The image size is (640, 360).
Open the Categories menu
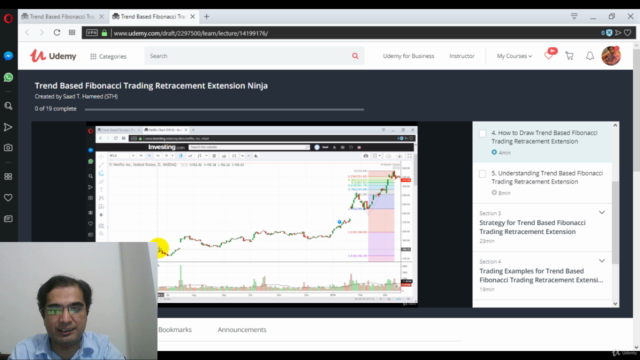pyautogui.click(x=108, y=56)
